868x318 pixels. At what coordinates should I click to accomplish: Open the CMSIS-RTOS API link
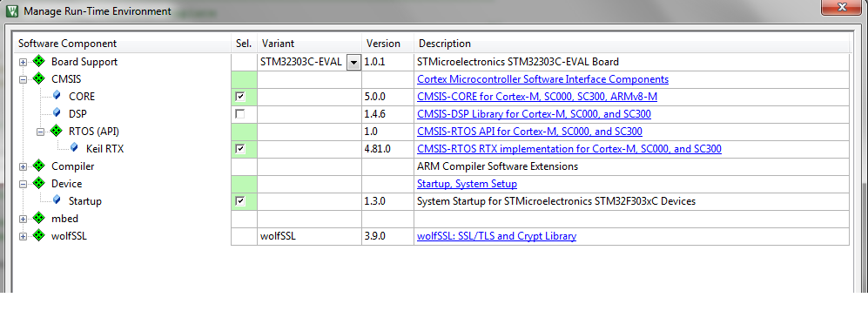(x=529, y=132)
